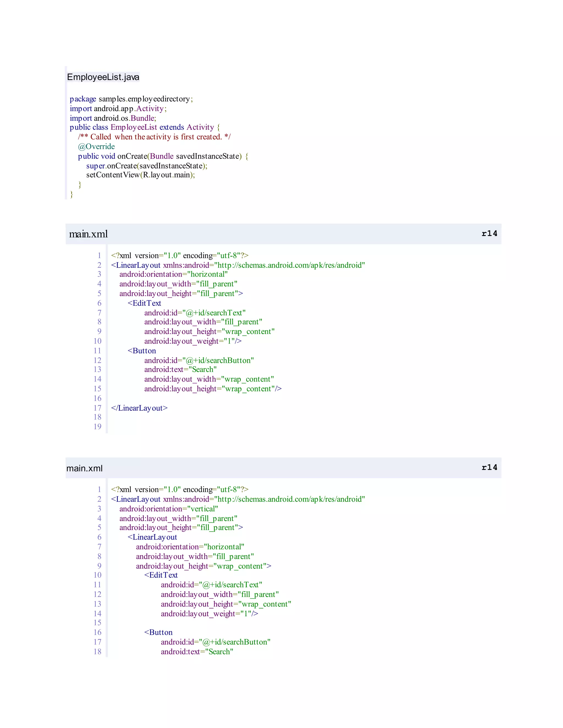The width and height of the screenshot is (563, 728).
Task: Click the closing </LinearLayout> tag
Action: click(139, 408)
